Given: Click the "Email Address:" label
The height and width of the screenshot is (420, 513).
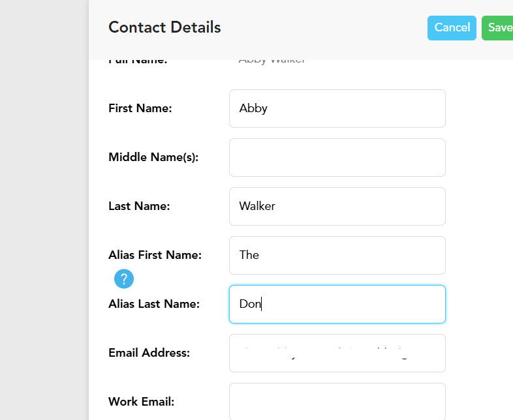Looking at the screenshot, I should pos(149,353).
